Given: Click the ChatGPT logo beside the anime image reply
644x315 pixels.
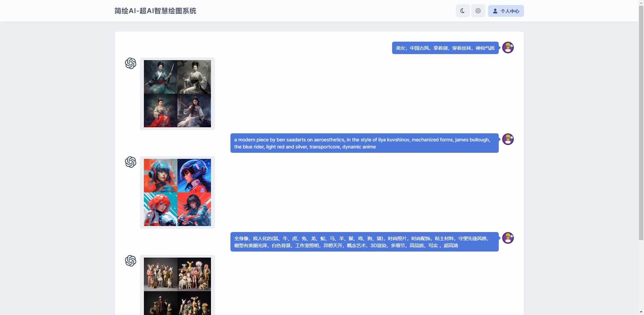Looking at the screenshot, I should tap(130, 162).
